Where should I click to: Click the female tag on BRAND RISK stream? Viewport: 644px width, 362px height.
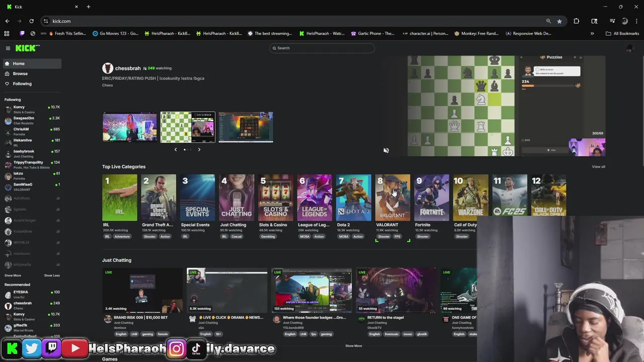[x=163, y=334]
